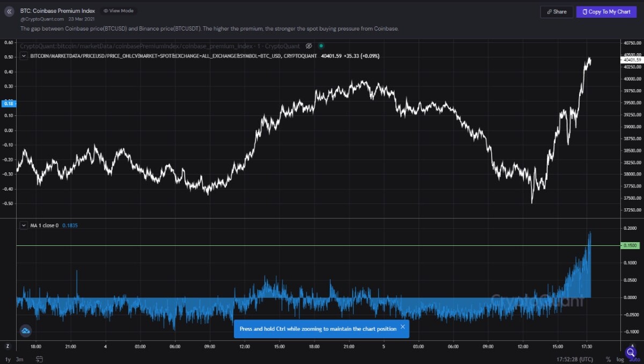Open the @CryptoQuant.com author link

[42, 19]
